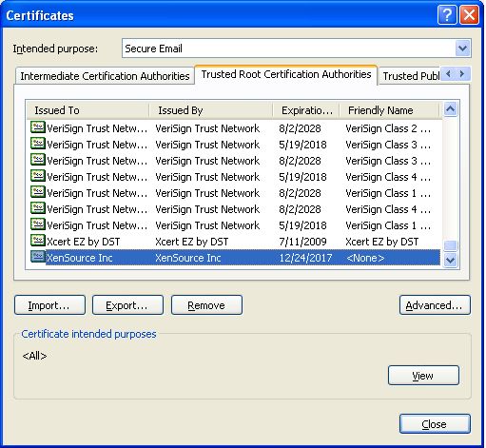Click the list scrollbar up arrow

click(451, 109)
